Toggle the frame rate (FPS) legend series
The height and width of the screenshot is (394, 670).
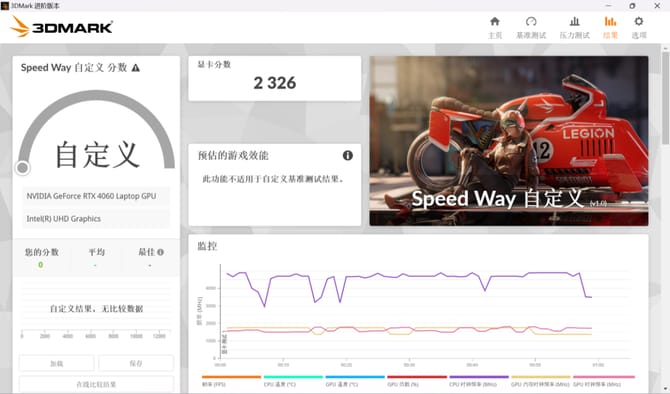231,381
